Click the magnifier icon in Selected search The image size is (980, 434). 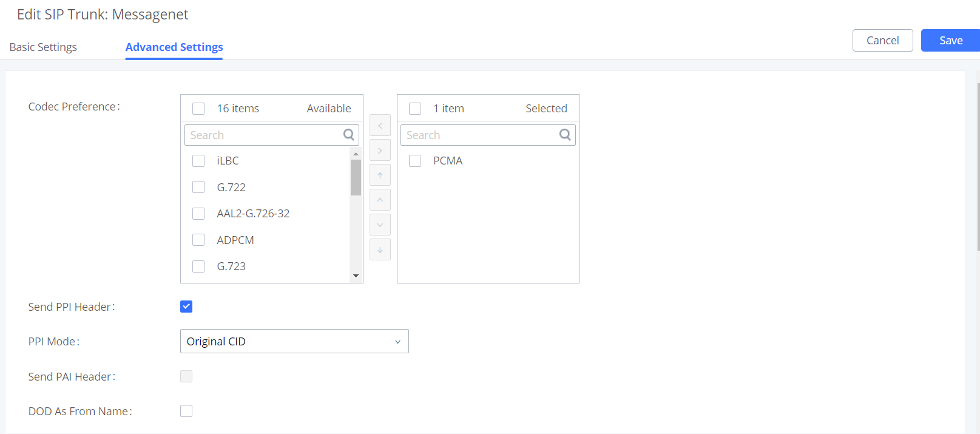[565, 135]
